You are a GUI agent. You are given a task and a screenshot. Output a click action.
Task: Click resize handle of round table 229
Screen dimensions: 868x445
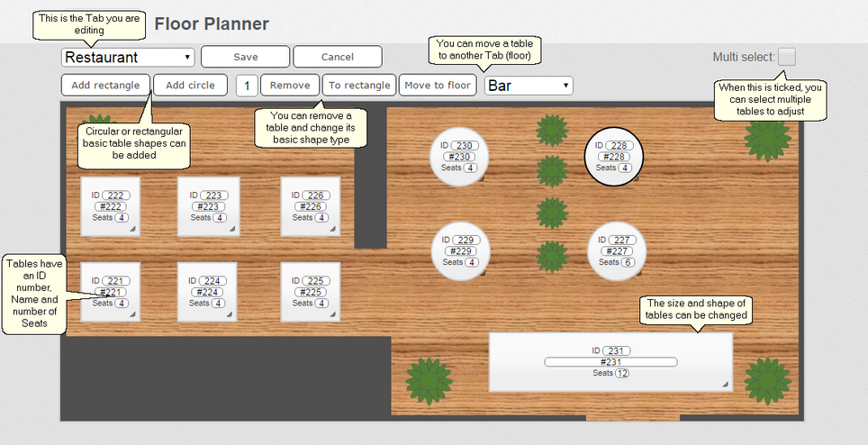[484, 274]
